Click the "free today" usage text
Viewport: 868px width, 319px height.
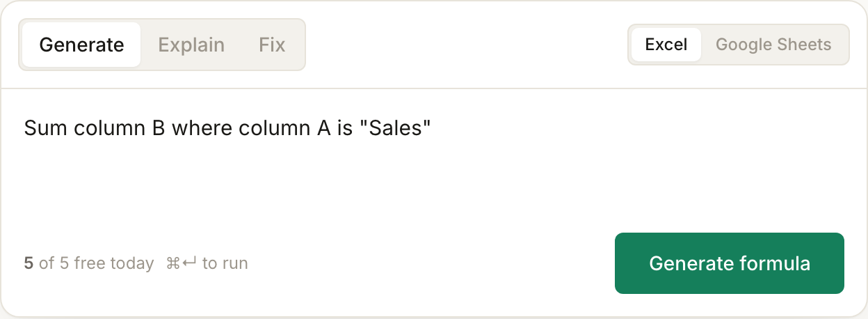[x=114, y=263]
